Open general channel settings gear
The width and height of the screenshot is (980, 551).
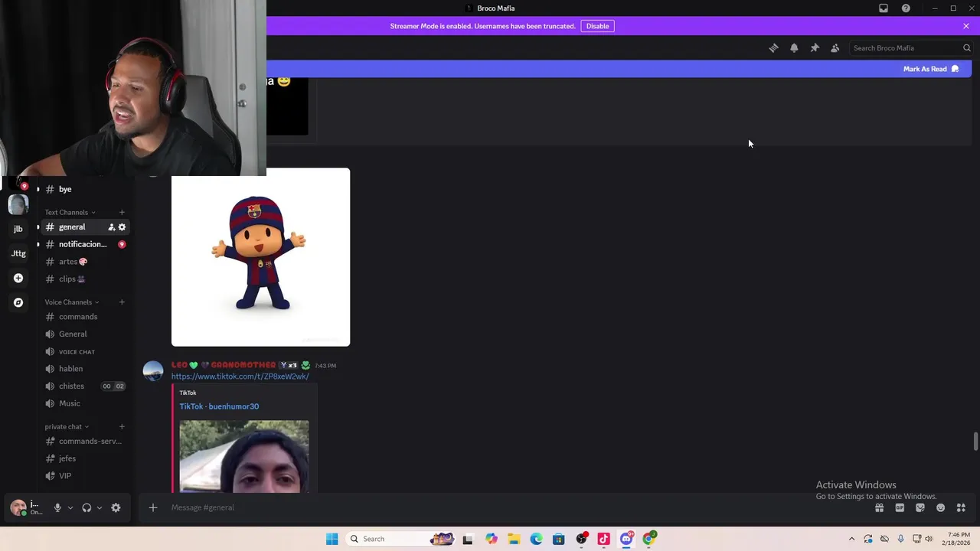click(122, 227)
